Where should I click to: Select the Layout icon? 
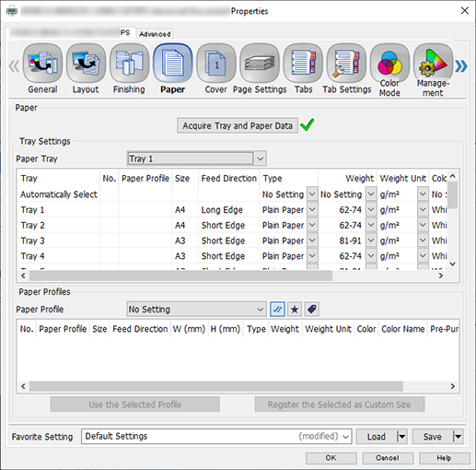point(86,64)
